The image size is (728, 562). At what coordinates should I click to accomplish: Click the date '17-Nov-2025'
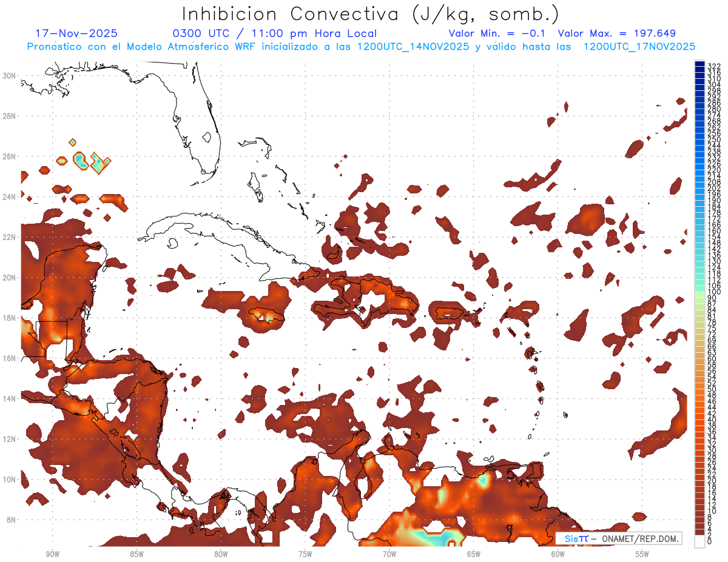coord(76,33)
